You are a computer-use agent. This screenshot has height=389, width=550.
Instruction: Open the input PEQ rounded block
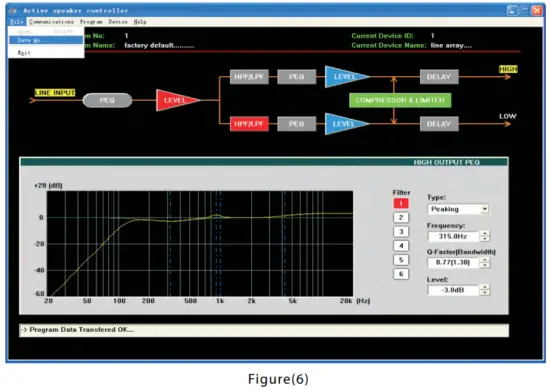pos(107,100)
